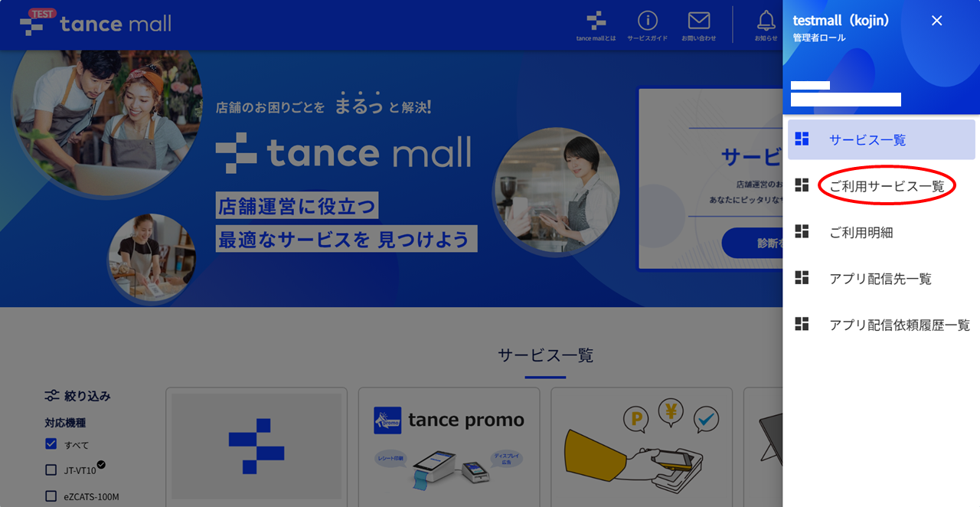The width and height of the screenshot is (980, 507).
Task: Click the large tance mall banner logo
Action: [x=344, y=152]
